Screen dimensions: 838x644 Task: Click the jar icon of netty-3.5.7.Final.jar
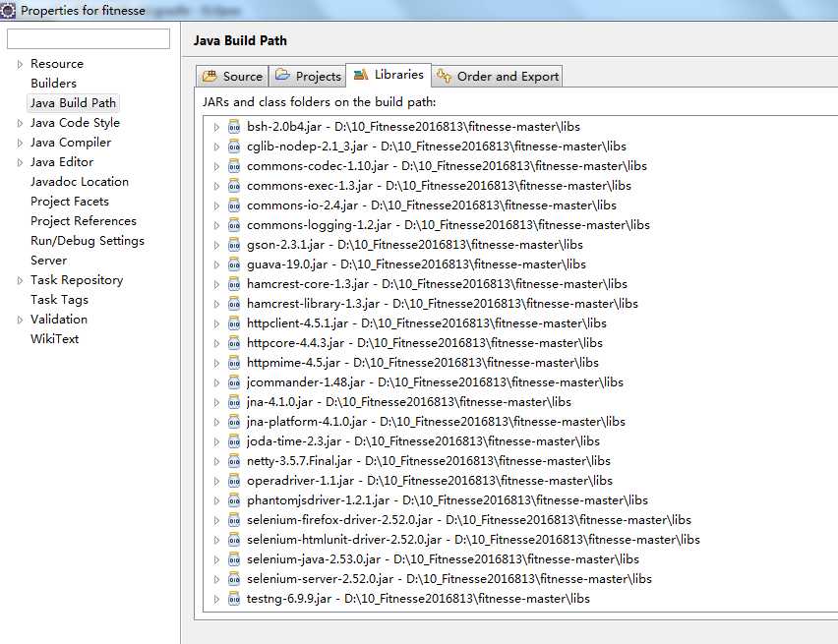(234, 461)
